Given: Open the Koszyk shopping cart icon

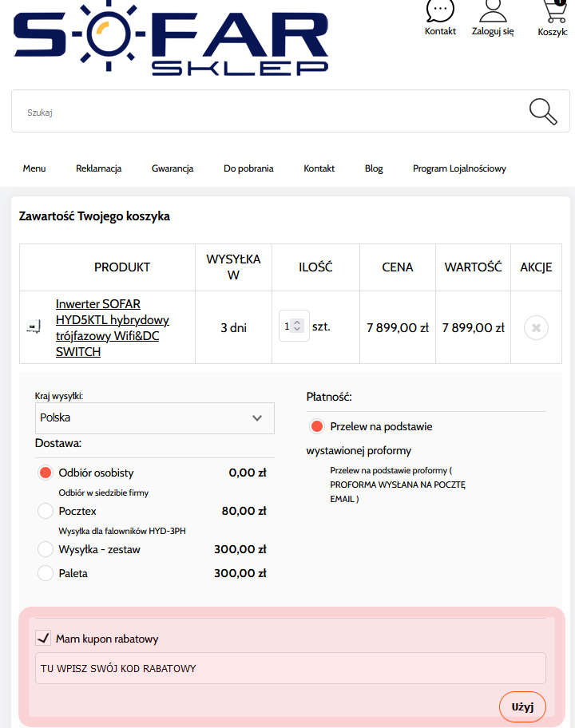Looking at the screenshot, I should tap(553, 11).
